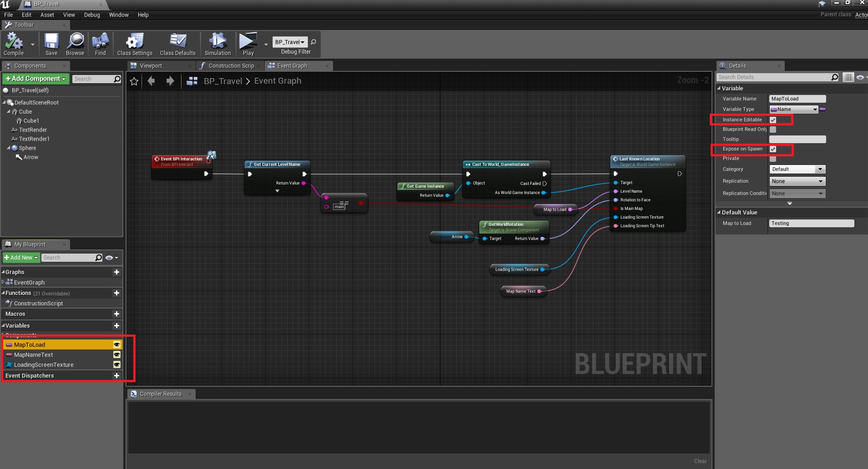Enable Blueprint Read Only checkbox
868x469 pixels.
(x=773, y=130)
